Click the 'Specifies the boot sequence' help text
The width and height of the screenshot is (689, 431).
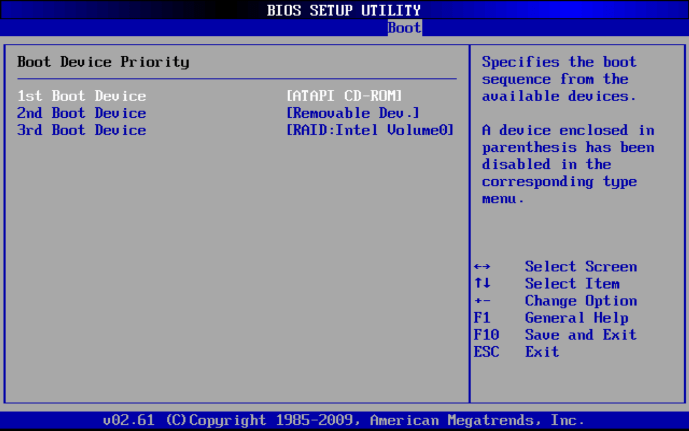(559, 79)
